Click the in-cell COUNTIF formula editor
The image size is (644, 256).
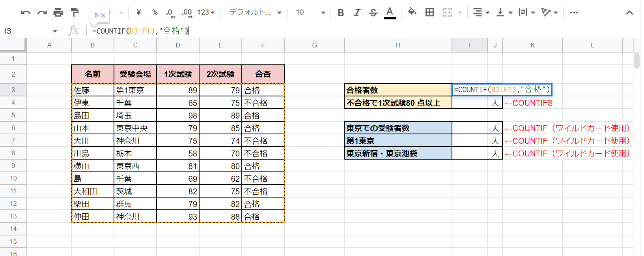click(x=502, y=90)
